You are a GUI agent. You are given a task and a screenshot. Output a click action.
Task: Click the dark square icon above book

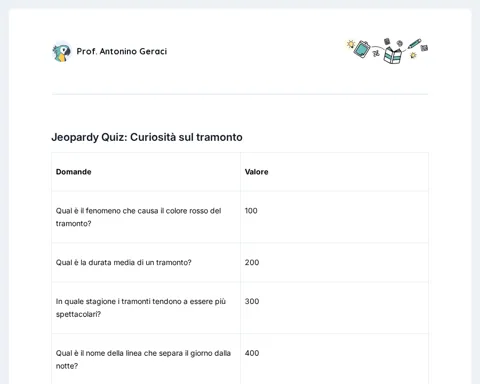387,41
